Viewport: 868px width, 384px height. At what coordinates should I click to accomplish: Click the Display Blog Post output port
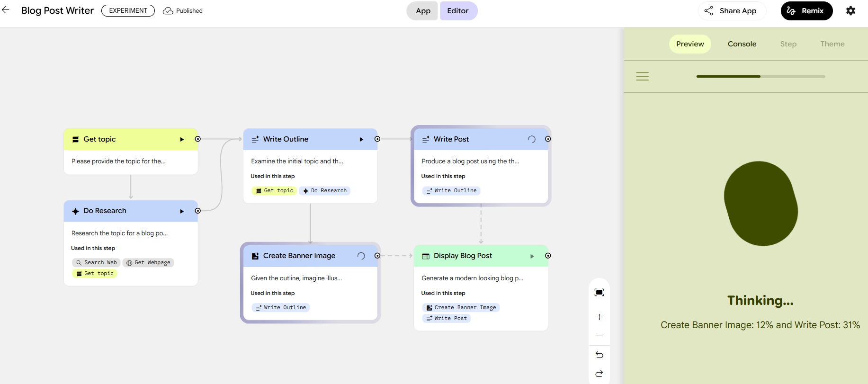[x=548, y=256]
